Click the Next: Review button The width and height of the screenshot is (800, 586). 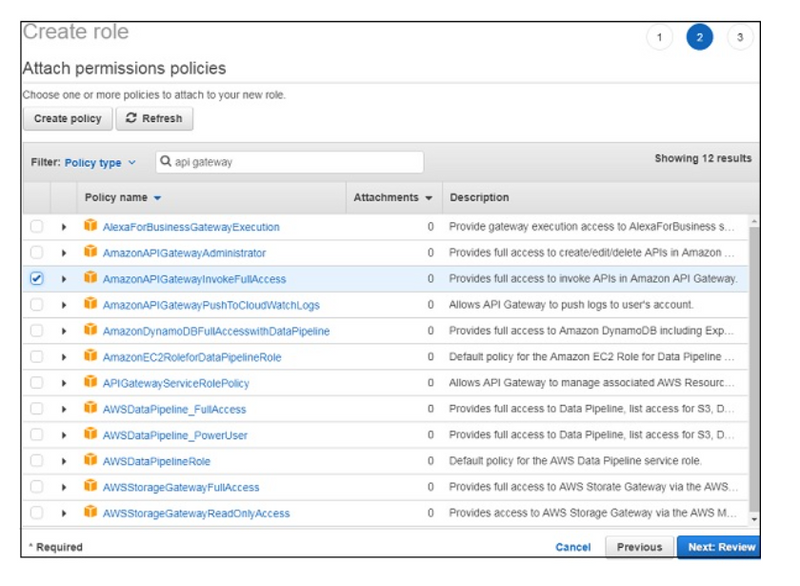click(717, 547)
